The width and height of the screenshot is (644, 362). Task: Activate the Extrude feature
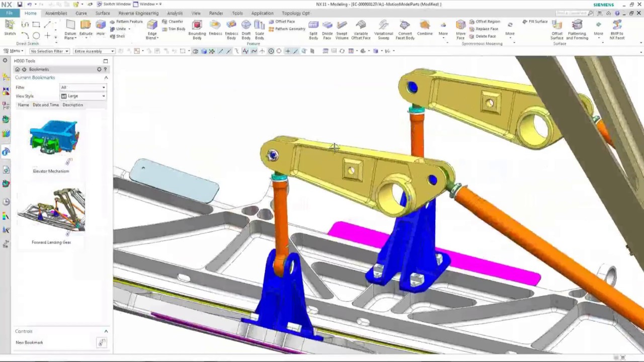point(86,28)
